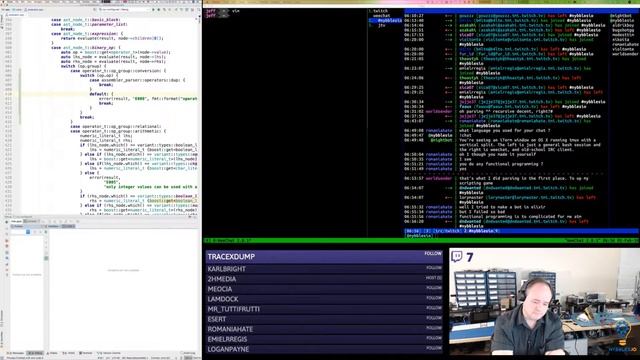Viewport: 640px width, 360px height.
Task: Select the Variables sub-tab in debugger
Action: pyautogui.click(x=53, y=226)
